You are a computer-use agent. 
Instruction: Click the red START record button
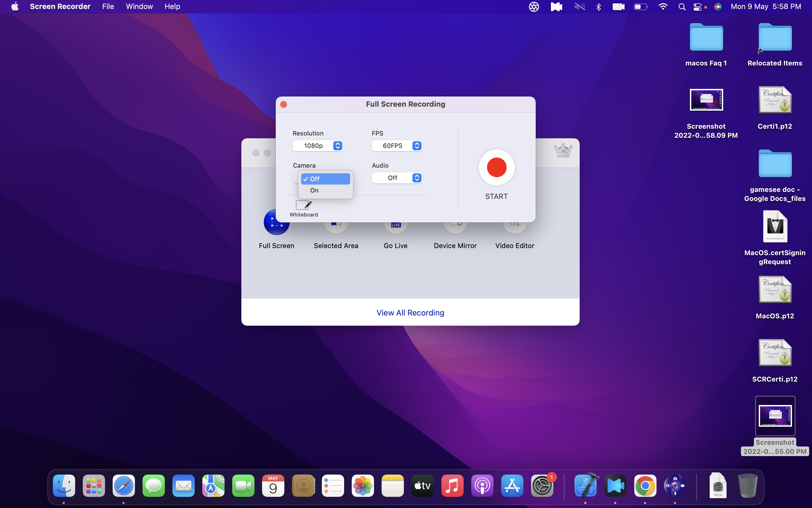pos(497,167)
